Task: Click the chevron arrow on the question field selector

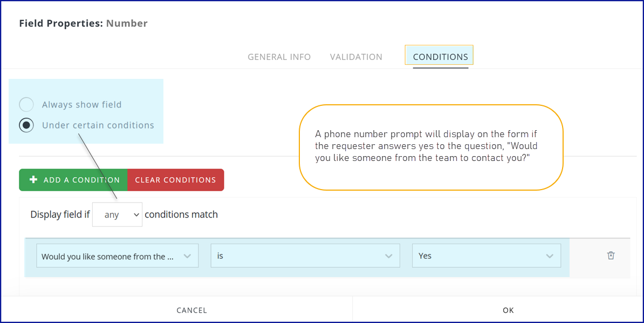Action: (187, 256)
